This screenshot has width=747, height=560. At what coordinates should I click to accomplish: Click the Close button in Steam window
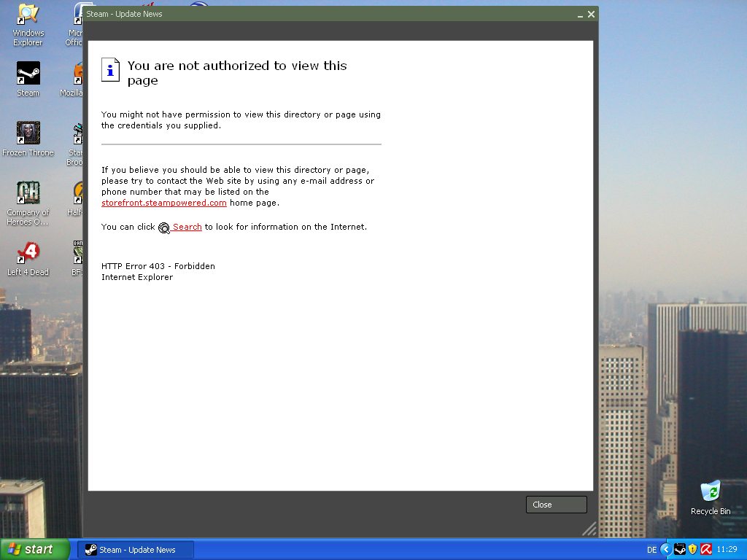(x=556, y=505)
